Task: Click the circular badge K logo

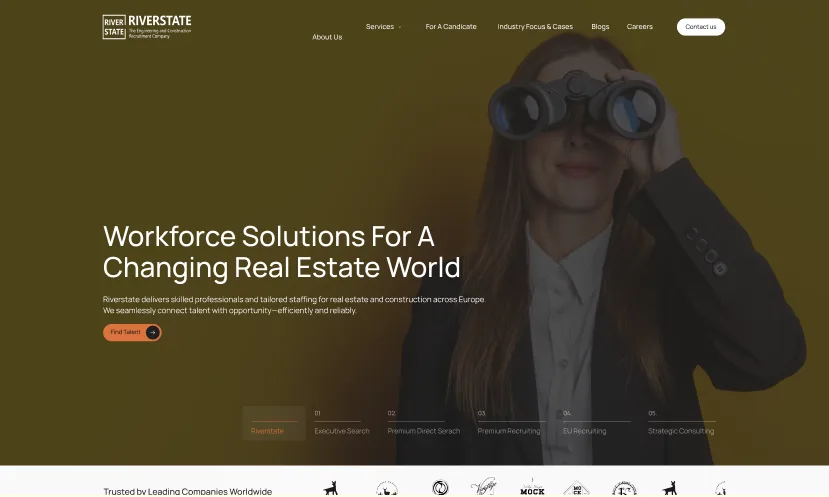Action: point(624,489)
